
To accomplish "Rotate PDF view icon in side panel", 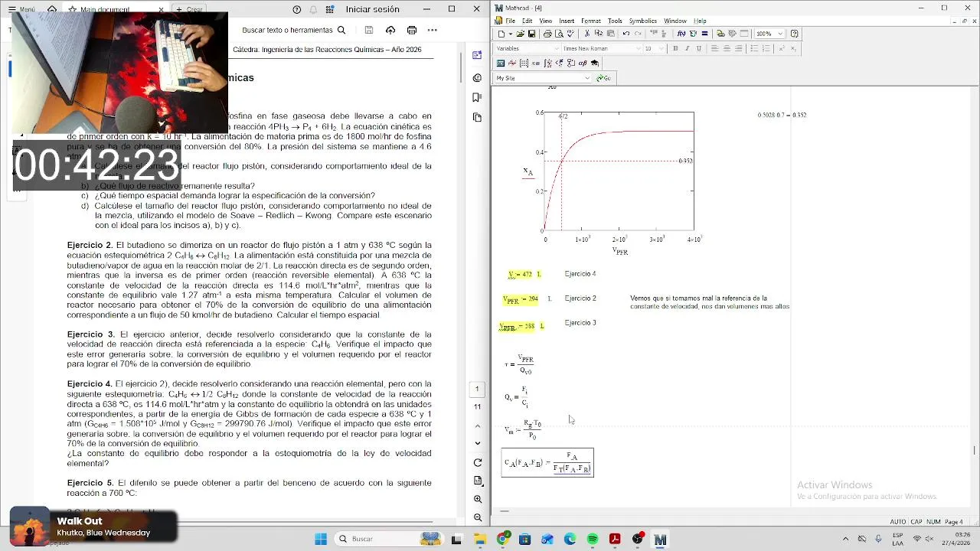I will point(478,462).
